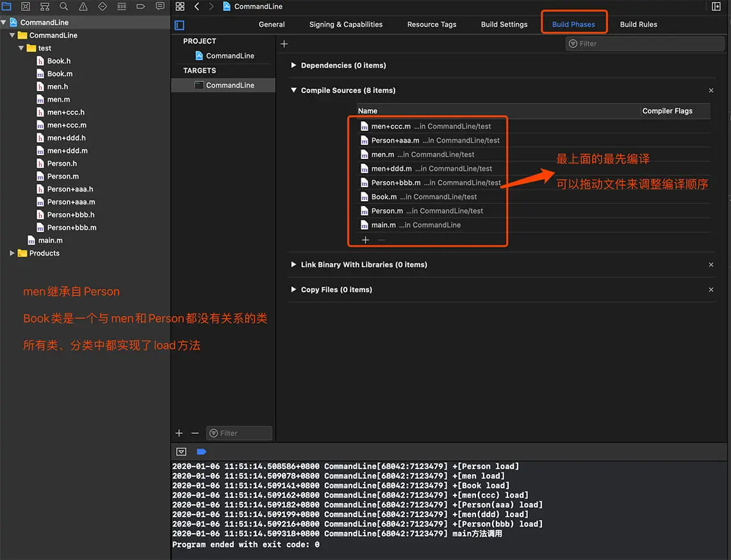Collapse the CommandLine project root

click(4, 22)
